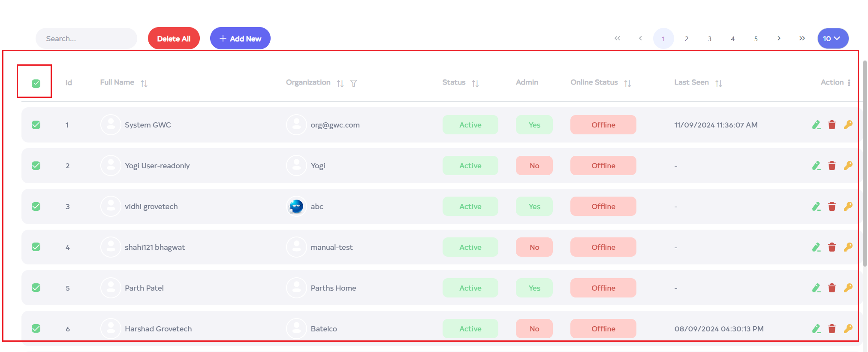The image size is (868, 352).
Task: Sort by Last Seen column arrows
Action: tap(719, 83)
